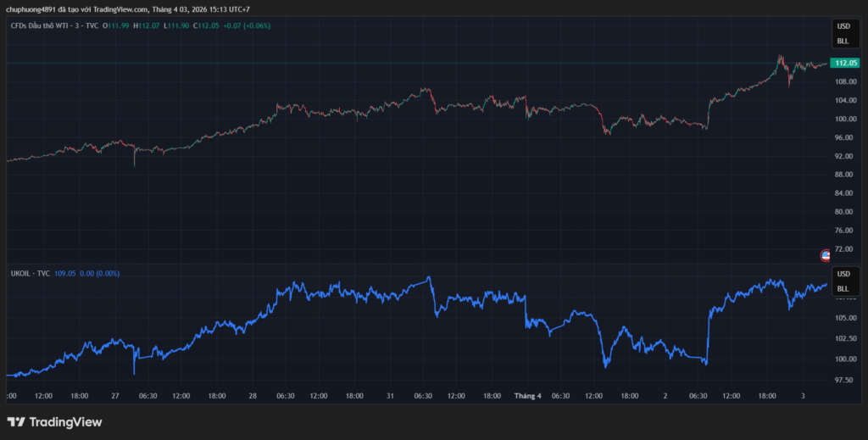Select the UKOIL · TVC legend title
The width and height of the screenshot is (868, 440).
pos(29,274)
